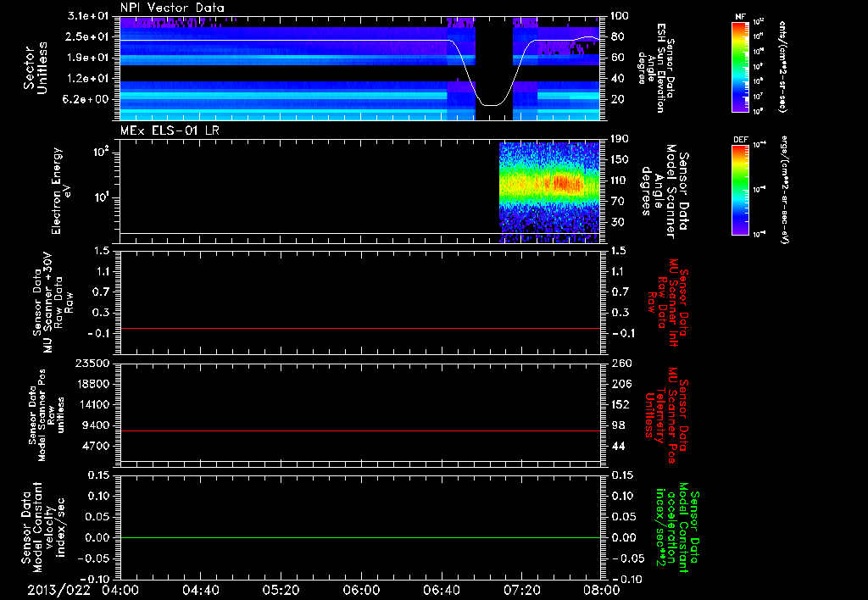Select the 06:00 time axis tick label
This screenshot has width=868, height=600.
click(361, 590)
